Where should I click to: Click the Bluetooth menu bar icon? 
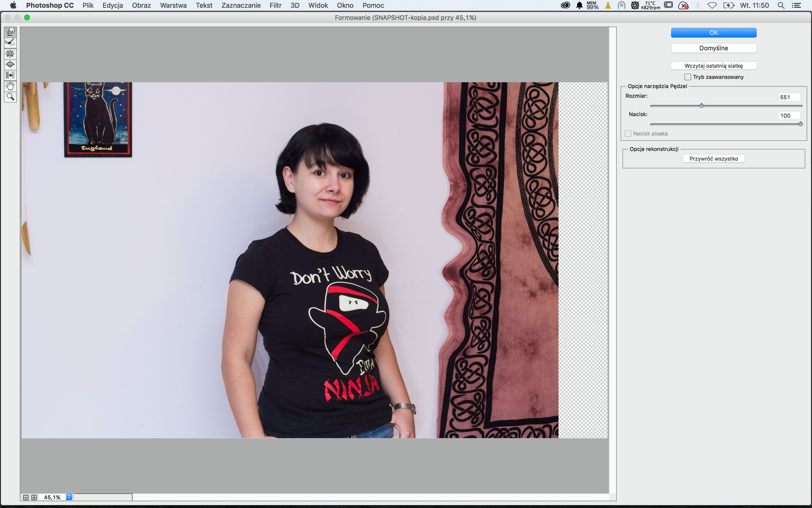pos(698,5)
